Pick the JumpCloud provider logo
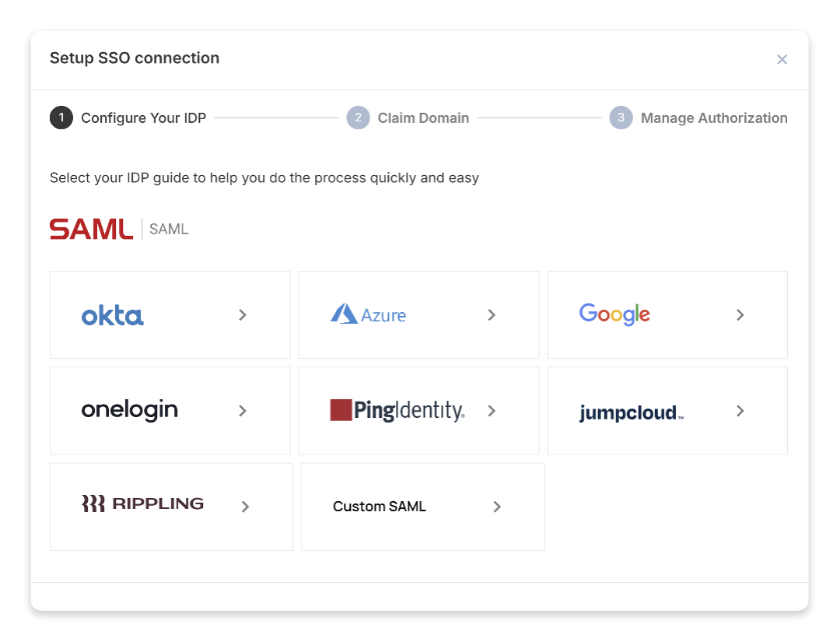 point(630,412)
